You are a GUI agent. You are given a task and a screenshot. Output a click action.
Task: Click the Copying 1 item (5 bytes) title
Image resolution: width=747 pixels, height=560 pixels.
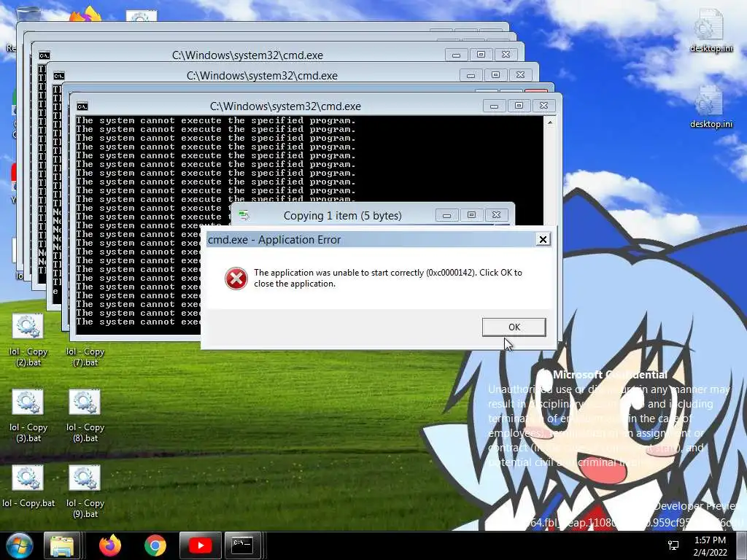[x=343, y=216]
